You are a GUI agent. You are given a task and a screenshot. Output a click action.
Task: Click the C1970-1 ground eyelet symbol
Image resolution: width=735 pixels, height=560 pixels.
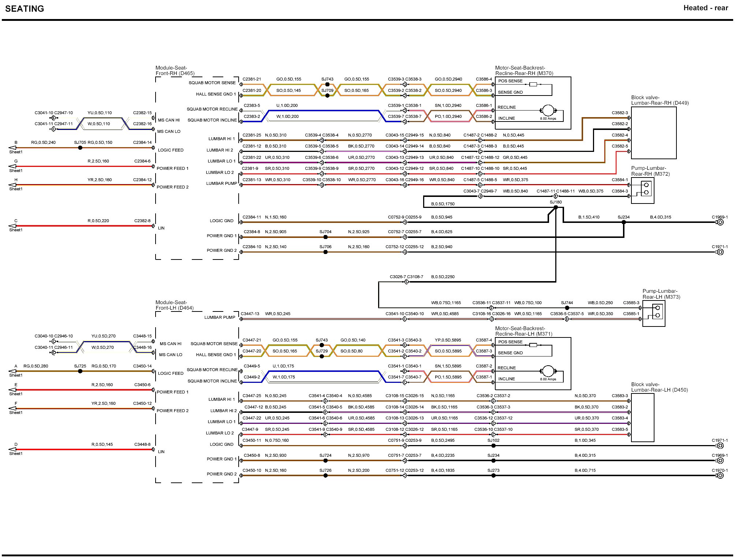720,475
